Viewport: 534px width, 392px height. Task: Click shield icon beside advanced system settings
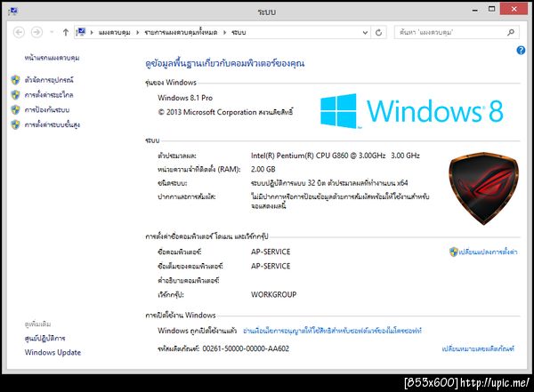[15, 124]
